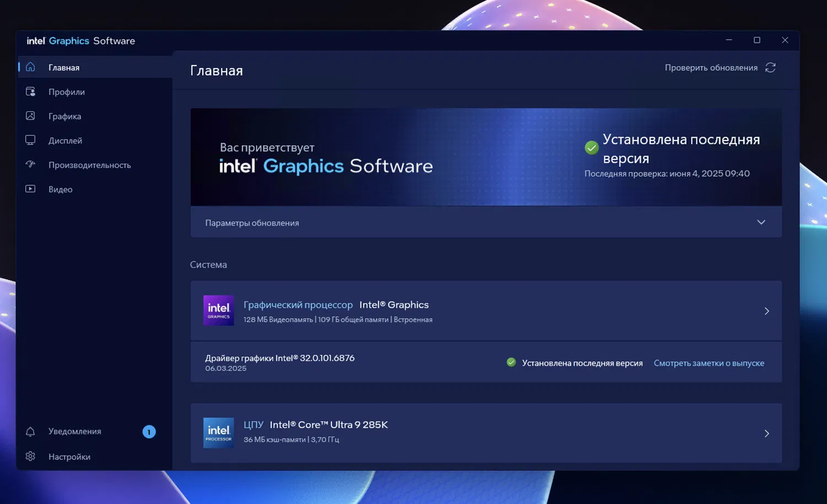Open CPU details via the ЦПУ row chevron

coord(767,433)
